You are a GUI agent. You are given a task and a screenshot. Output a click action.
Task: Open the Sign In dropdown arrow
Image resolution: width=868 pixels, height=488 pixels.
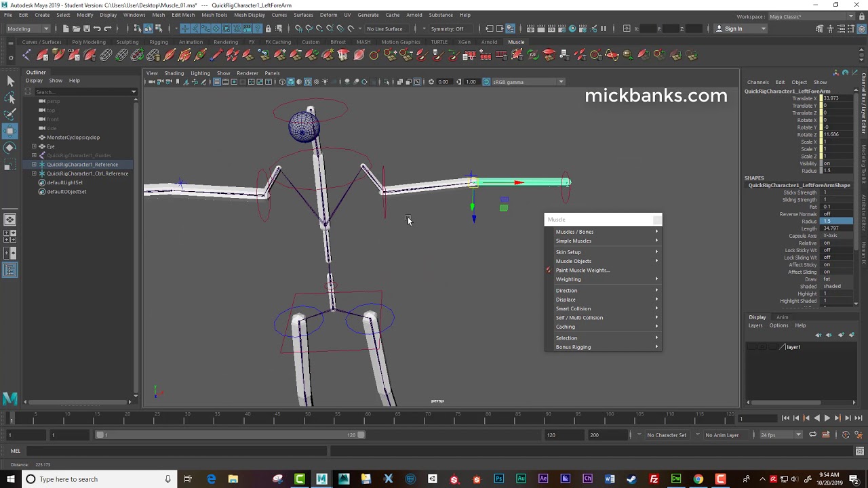(763, 28)
